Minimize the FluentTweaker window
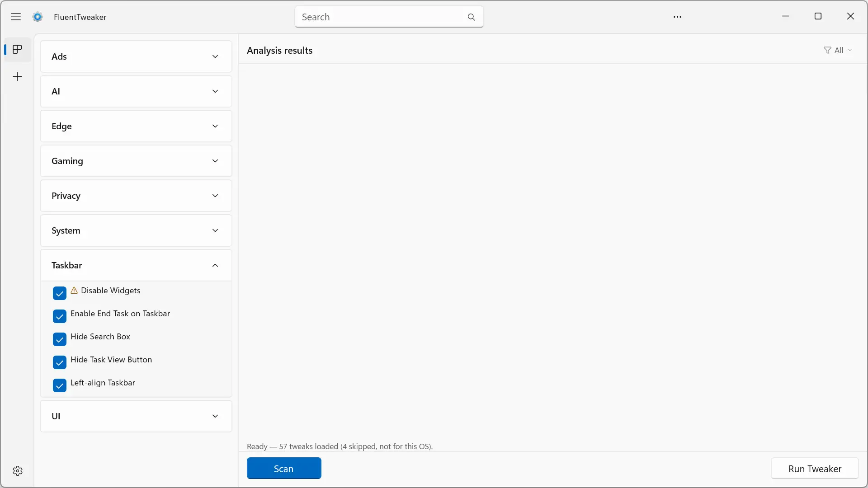Viewport: 868px width, 488px height. [x=786, y=16]
